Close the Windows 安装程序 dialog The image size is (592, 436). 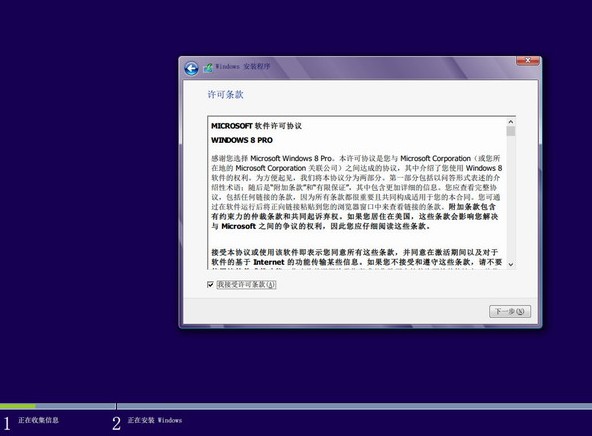[527, 60]
